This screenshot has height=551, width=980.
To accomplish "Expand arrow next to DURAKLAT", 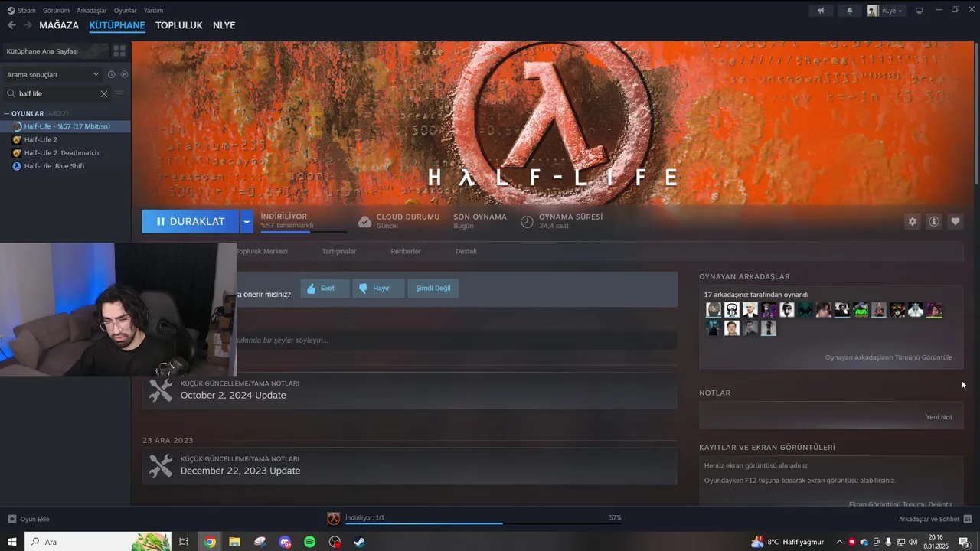I will 247,221.
